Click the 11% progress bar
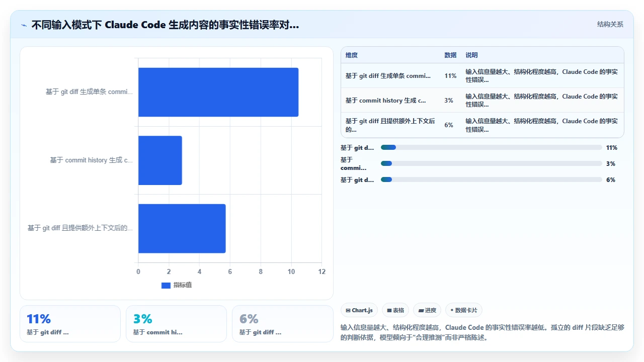 (x=492, y=147)
